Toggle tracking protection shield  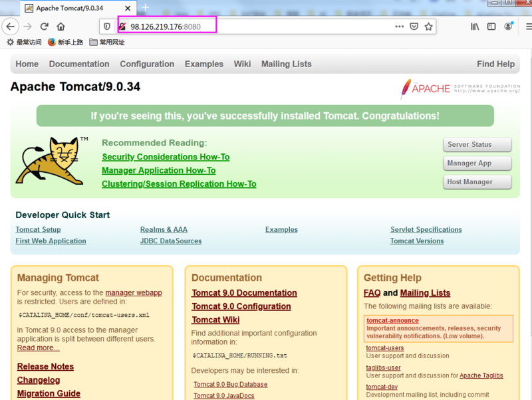point(106,27)
